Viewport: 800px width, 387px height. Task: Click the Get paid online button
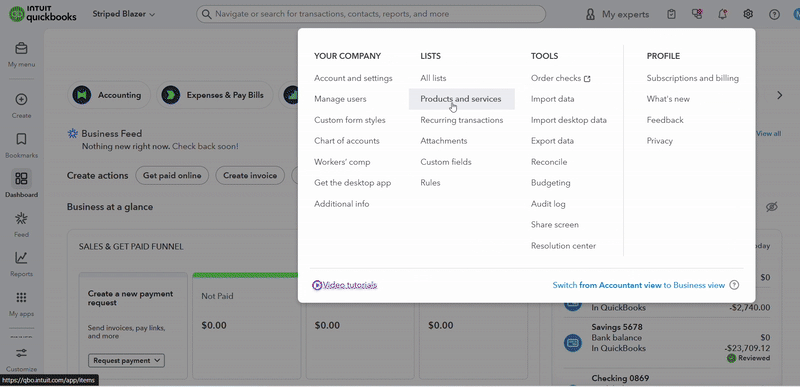coord(172,175)
